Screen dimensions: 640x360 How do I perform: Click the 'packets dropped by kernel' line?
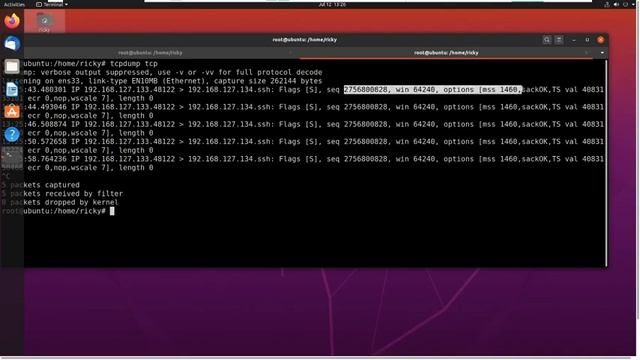(x=60, y=202)
